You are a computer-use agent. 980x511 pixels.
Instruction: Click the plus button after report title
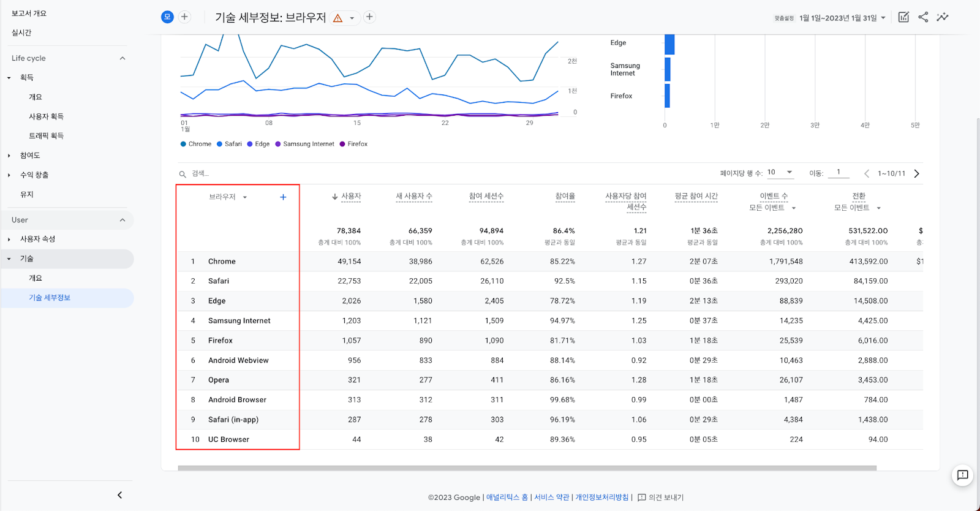369,17
